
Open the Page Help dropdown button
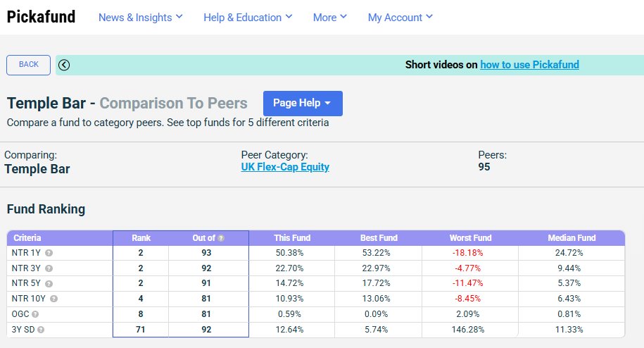coord(303,103)
